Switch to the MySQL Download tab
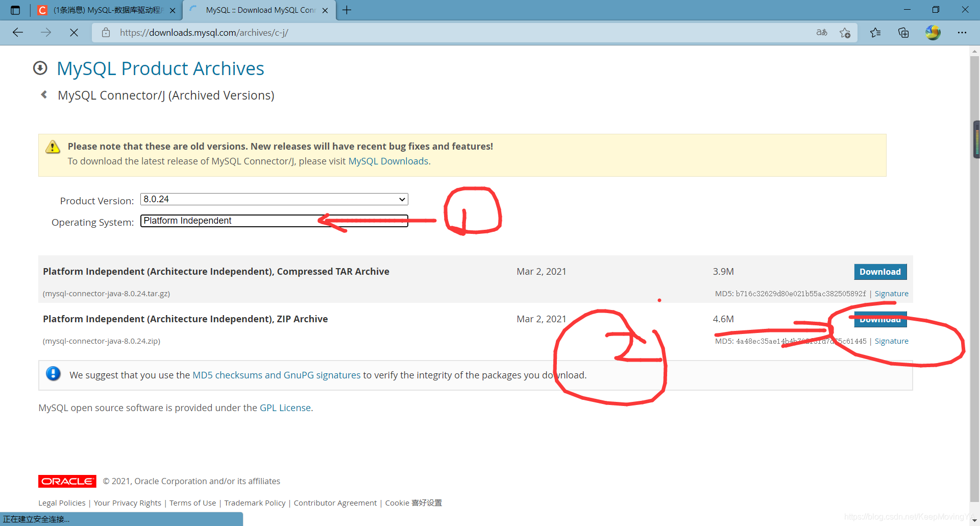This screenshot has width=980, height=526. pos(259,10)
